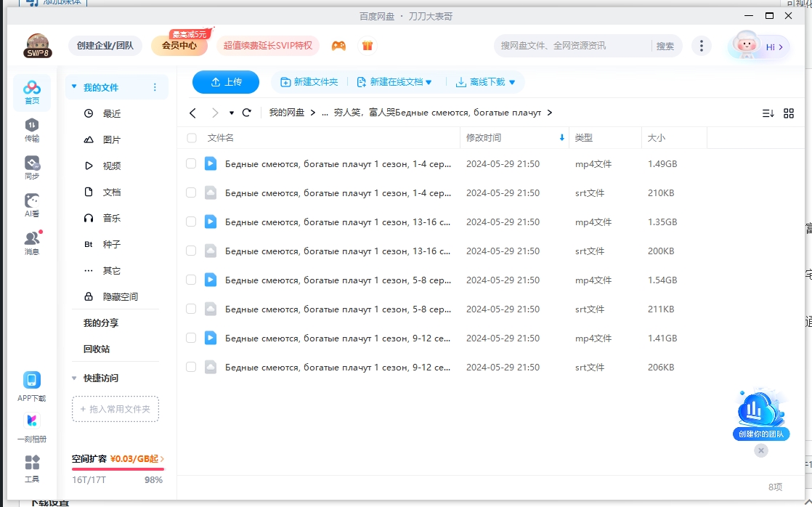The image size is (812, 507).
Task: Open the 传输 (transfer) panel in sidebar
Action: (31, 132)
